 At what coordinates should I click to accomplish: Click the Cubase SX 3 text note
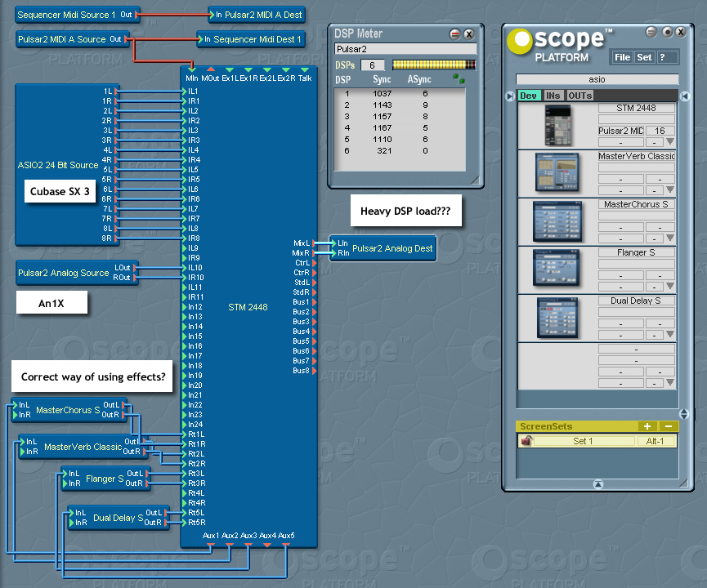click(60, 191)
